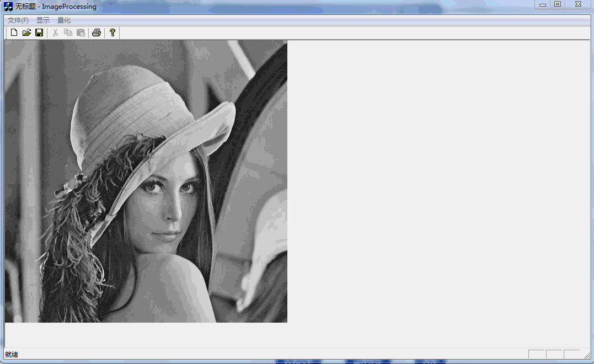Open About via the question mark icon
The height and width of the screenshot is (364, 594).
pyautogui.click(x=113, y=33)
